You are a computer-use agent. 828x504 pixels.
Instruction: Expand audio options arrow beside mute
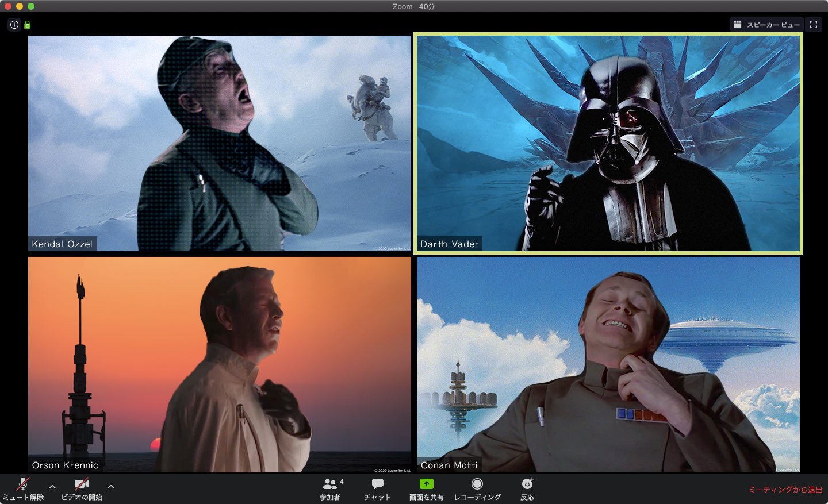(52, 487)
